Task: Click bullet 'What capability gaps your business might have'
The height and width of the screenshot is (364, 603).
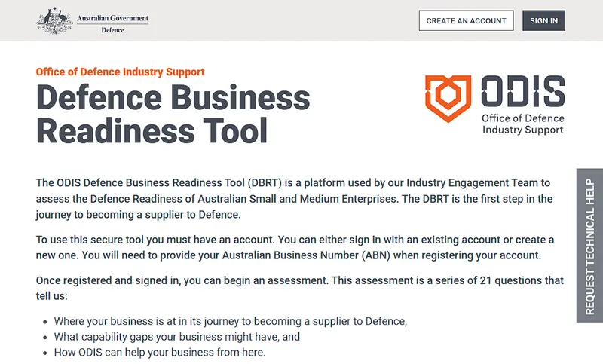Action: [x=177, y=337]
